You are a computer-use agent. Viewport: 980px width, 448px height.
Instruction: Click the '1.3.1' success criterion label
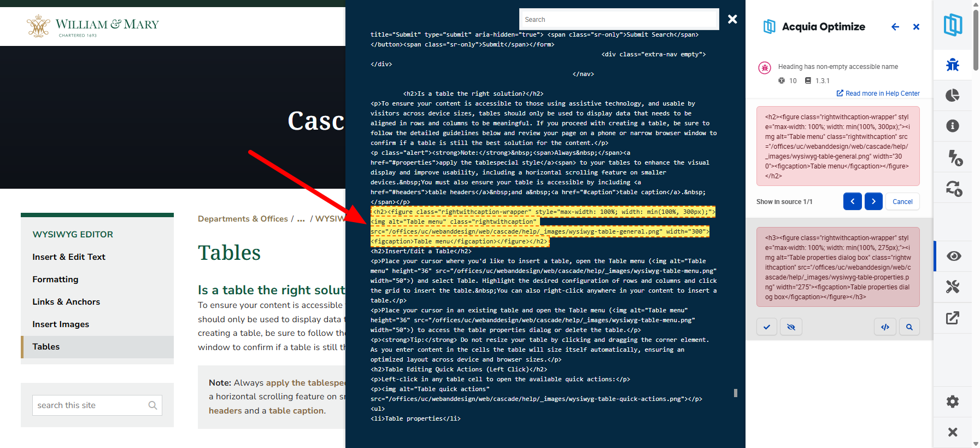[x=823, y=81]
